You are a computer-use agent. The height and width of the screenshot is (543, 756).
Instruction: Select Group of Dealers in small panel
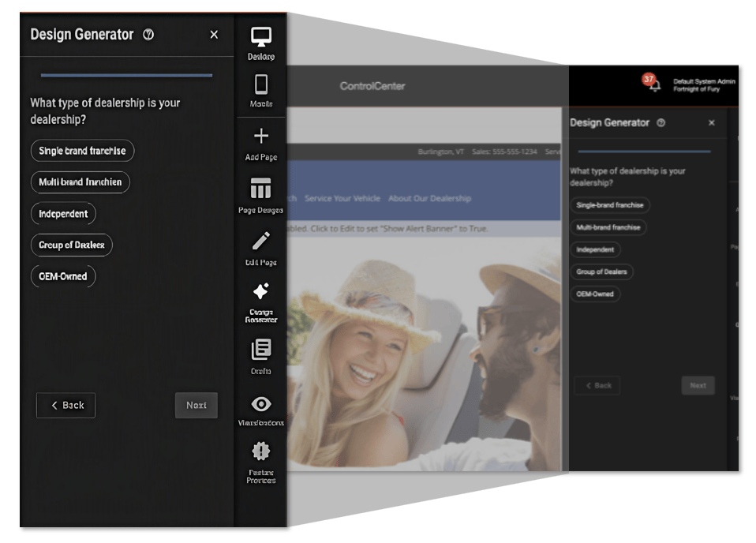(601, 271)
